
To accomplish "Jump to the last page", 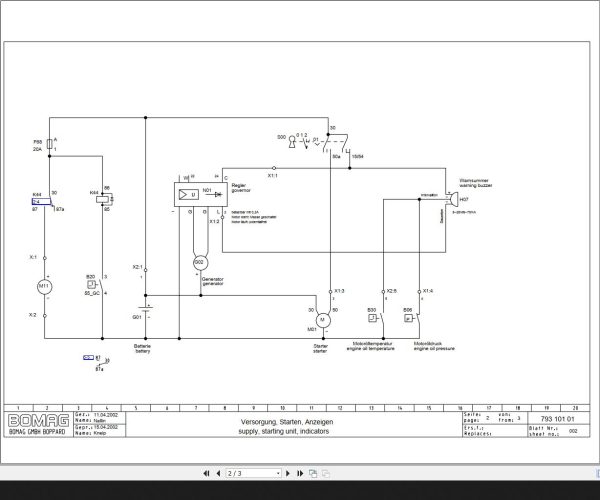I will (x=300, y=474).
